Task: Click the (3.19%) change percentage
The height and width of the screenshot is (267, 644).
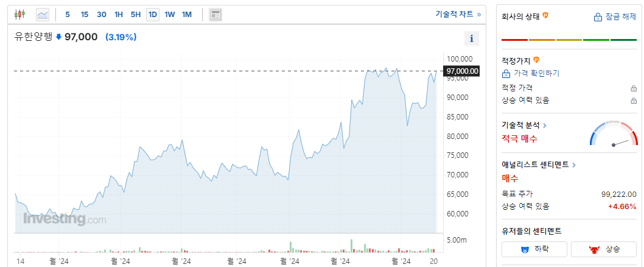Action: tap(121, 37)
